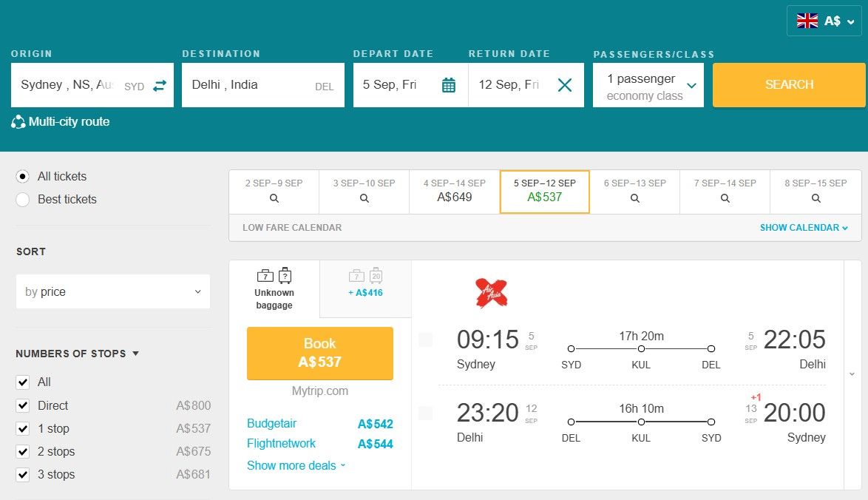Switch to the + A$416 baggage tab
The width and height of the screenshot is (868, 500).
365,284
